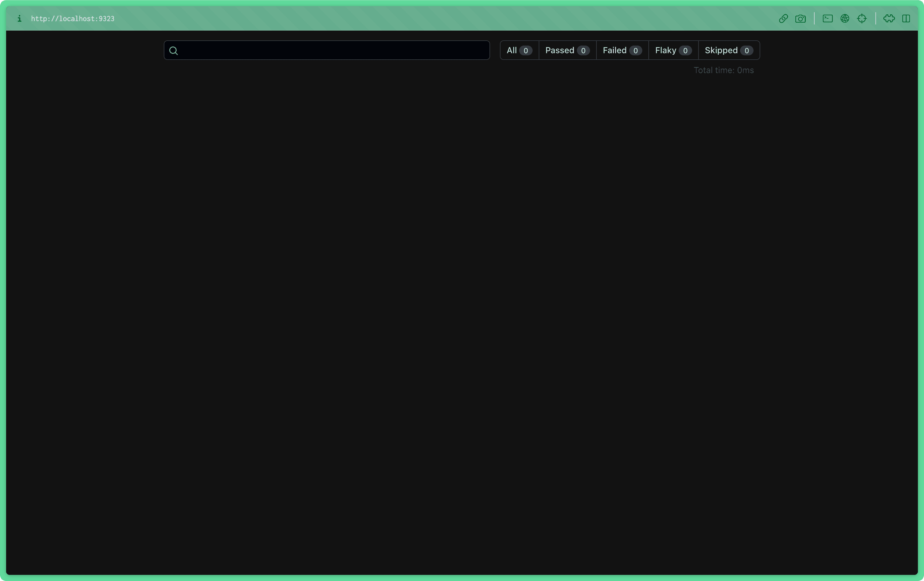Open the terminal console icon
Image resolution: width=924 pixels, height=581 pixels.
(827, 18)
